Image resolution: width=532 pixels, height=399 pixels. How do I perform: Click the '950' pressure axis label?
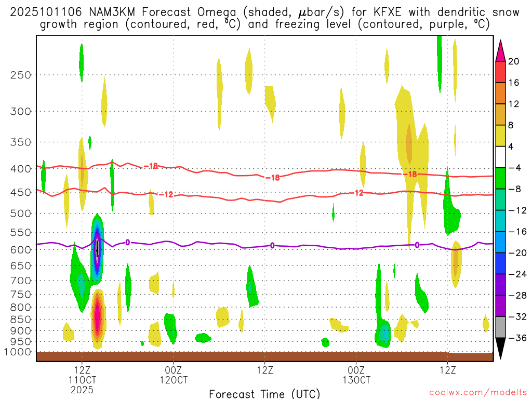(21, 342)
